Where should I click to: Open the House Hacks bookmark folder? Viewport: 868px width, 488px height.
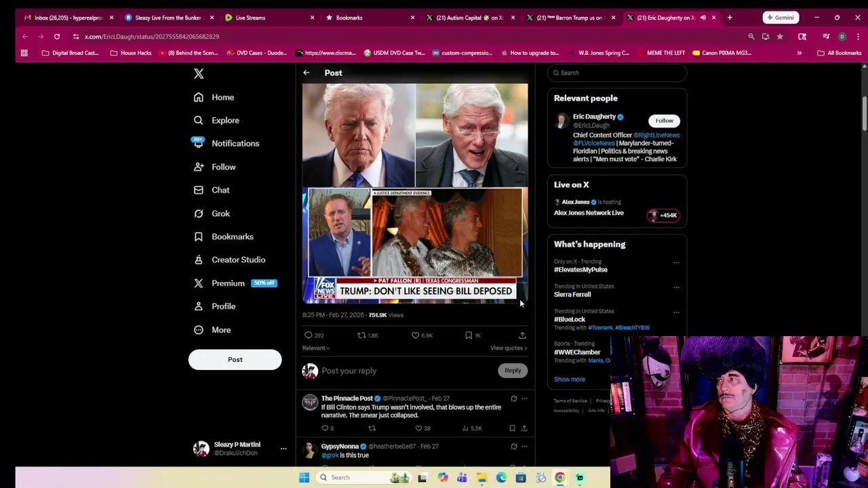130,53
